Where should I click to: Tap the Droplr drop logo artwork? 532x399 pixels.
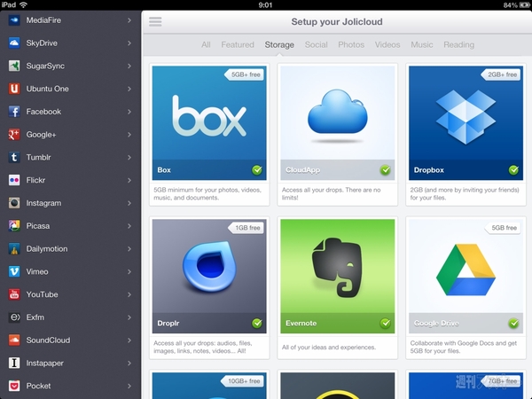pos(209,266)
